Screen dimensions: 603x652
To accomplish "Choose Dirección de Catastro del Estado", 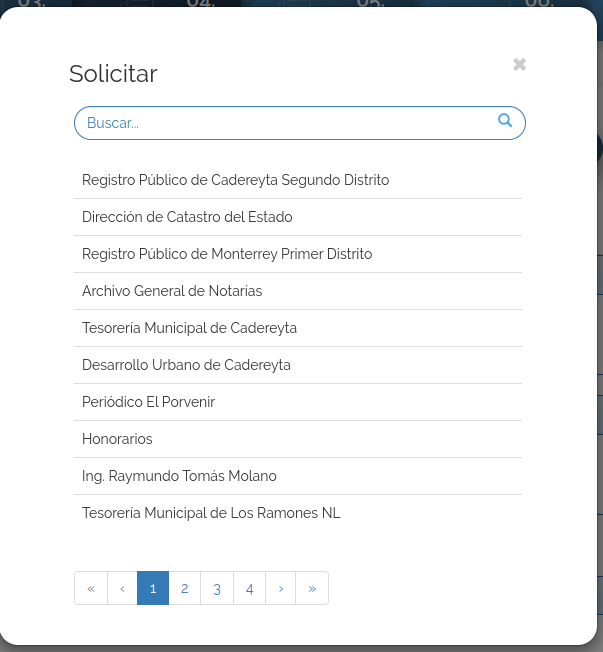I will click(x=187, y=217).
